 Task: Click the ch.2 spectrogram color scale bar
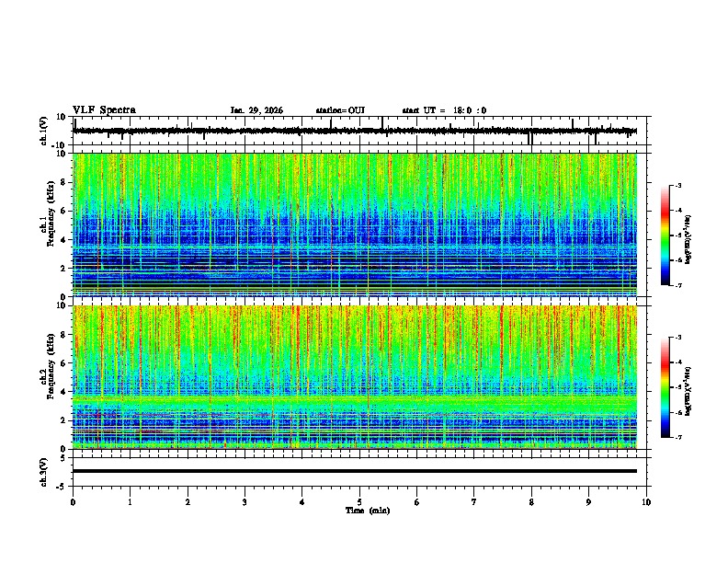[665, 387]
